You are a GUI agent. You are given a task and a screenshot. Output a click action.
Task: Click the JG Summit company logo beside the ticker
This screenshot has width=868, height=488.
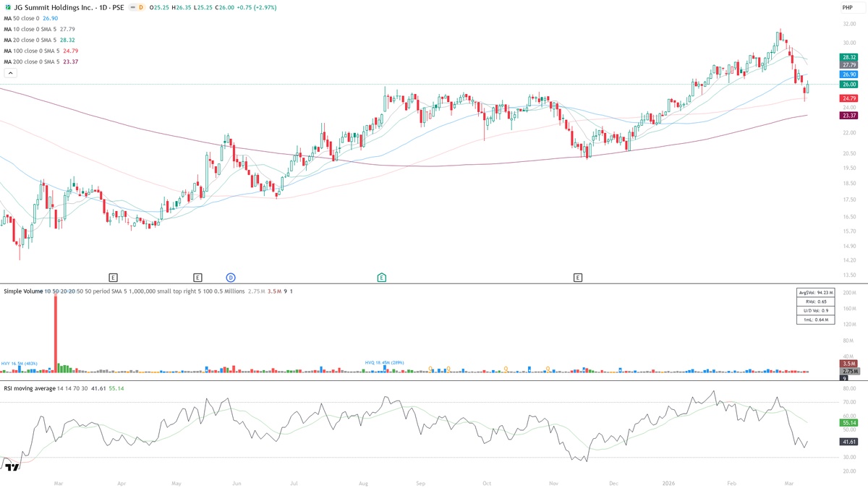[8, 8]
